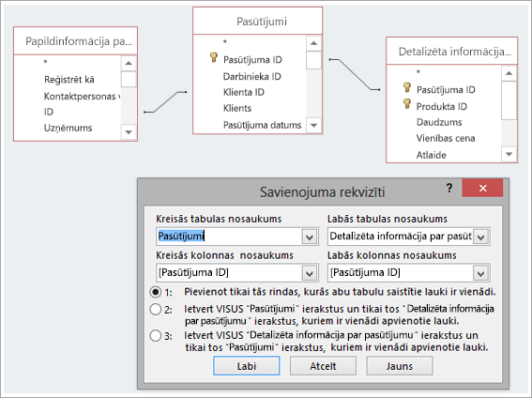Click the Pasūtījumi table title bar
Image resolution: width=532 pixels, height=398 pixels.
tap(257, 21)
